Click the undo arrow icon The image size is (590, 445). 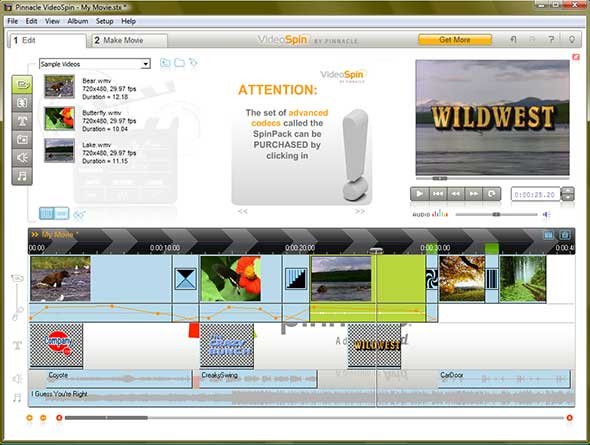click(513, 39)
